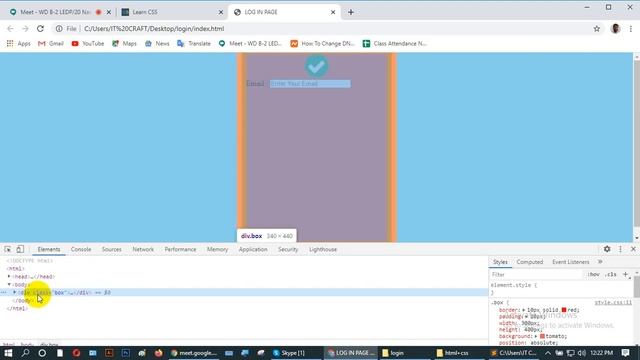Open the Computed styles tab

coord(529,262)
